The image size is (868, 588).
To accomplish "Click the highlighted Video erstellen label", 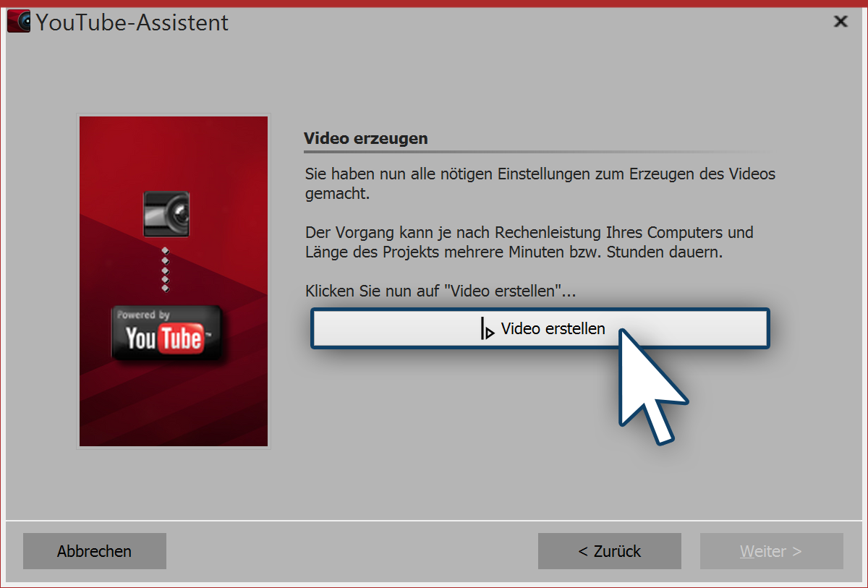I will pyautogui.click(x=551, y=328).
